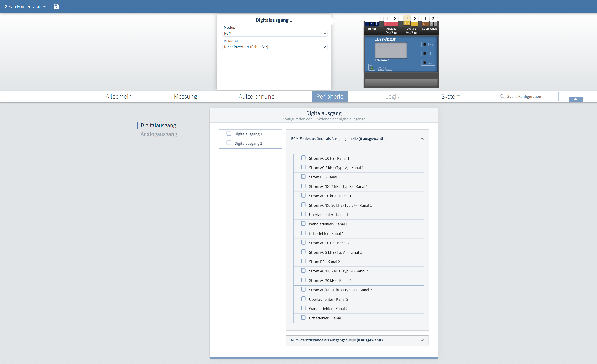Click current channel 1 brown K L terminal
Screen dimensions: 597x364
(x=426, y=24)
